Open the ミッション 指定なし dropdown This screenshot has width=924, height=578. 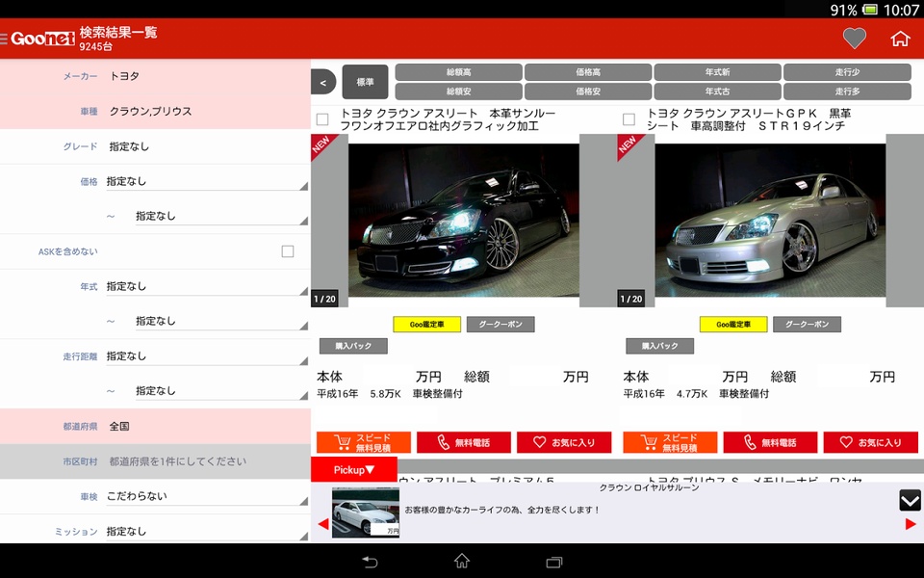pyautogui.click(x=207, y=532)
